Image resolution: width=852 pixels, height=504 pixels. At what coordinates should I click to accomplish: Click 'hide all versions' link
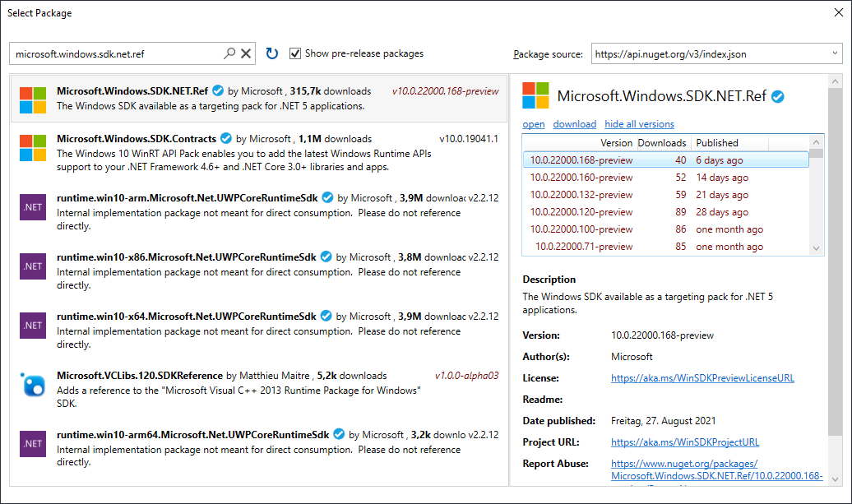point(639,124)
